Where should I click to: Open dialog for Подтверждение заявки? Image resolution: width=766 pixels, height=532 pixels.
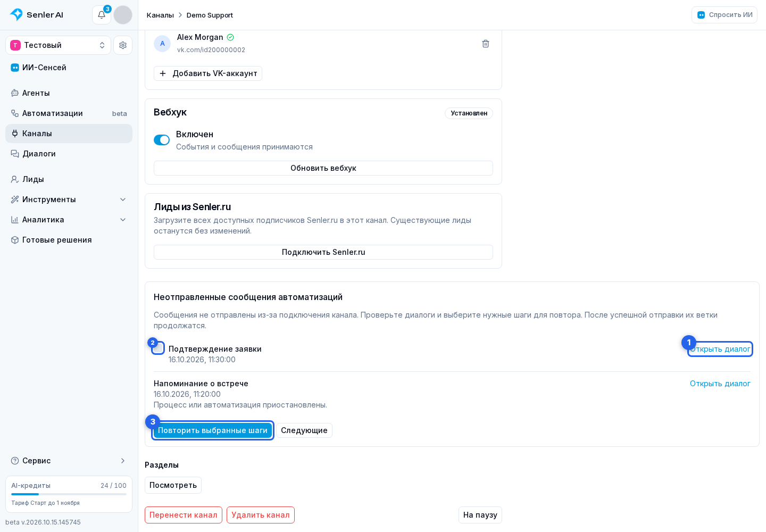coord(720,349)
